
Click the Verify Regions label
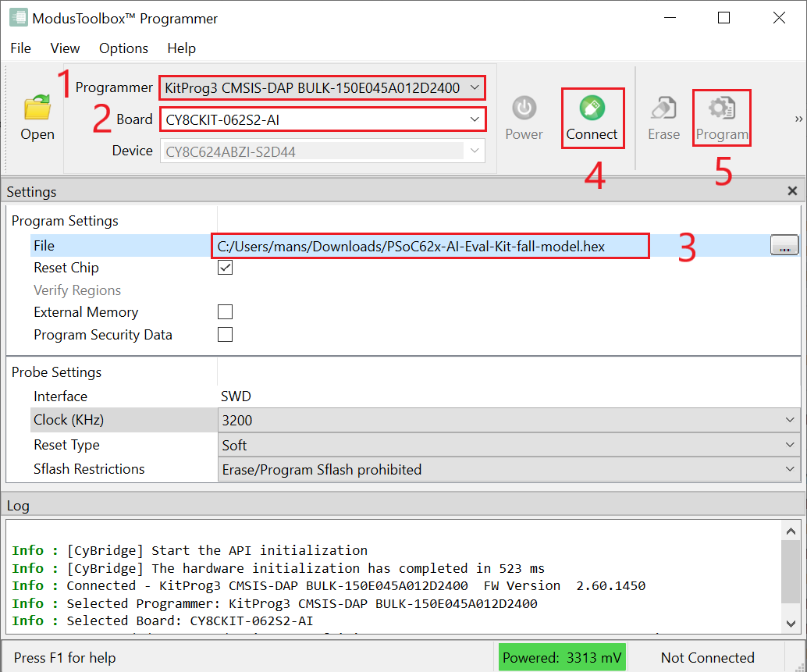[x=77, y=290]
